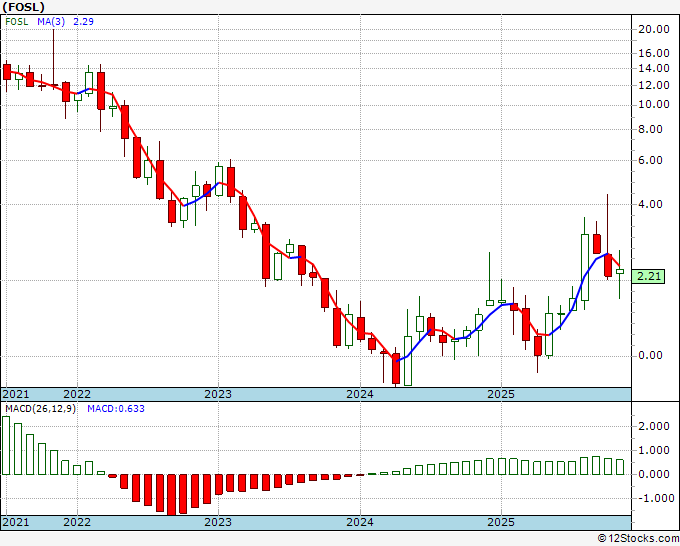Click the 16.00 price axis label
The width and height of the screenshot is (680, 546).
point(654,53)
